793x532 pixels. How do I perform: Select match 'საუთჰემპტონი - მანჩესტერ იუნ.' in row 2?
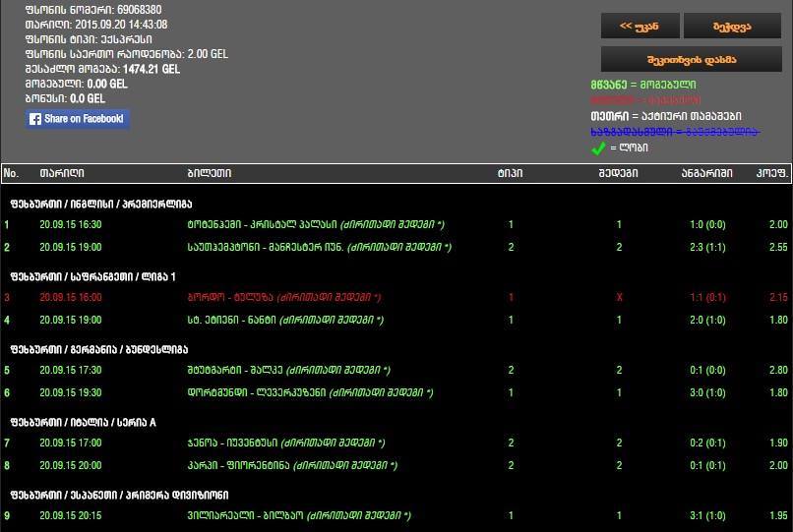[x=266, y=247]
